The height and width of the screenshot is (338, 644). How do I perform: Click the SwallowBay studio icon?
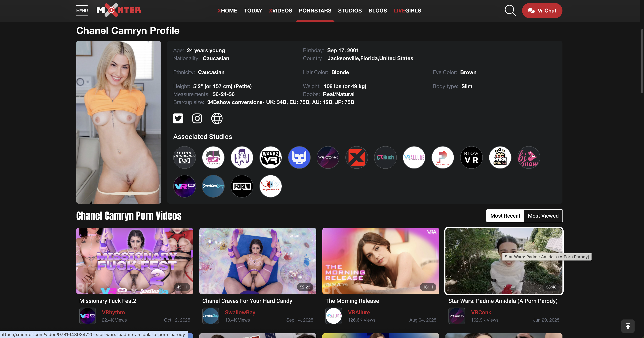(213, 186)
